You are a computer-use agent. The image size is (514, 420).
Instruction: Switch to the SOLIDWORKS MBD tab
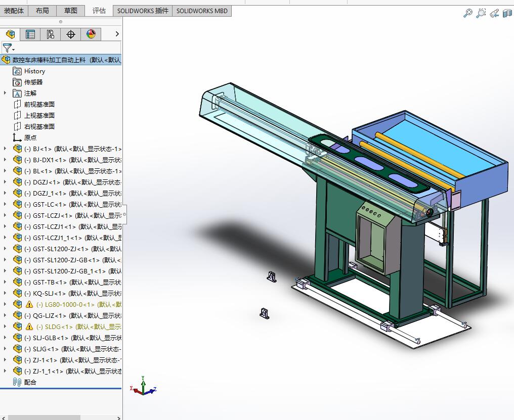[x=202, y=11]
